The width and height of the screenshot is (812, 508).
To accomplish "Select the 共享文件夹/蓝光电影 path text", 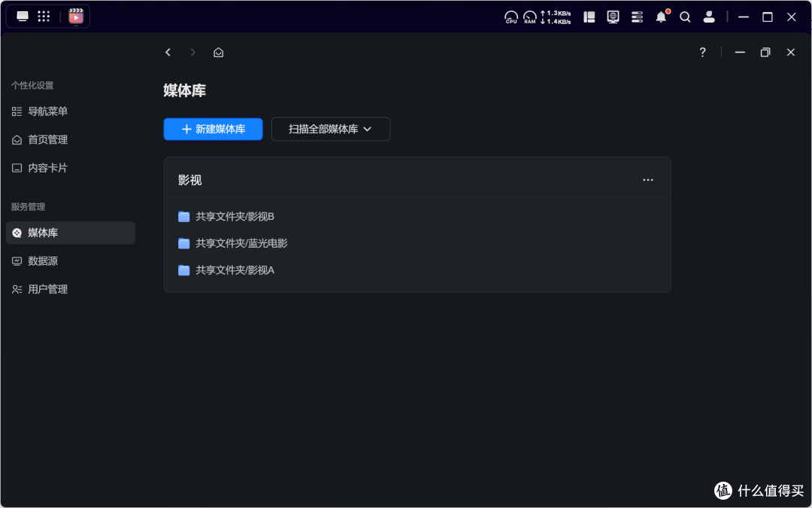I will click(x=241, y=244).
